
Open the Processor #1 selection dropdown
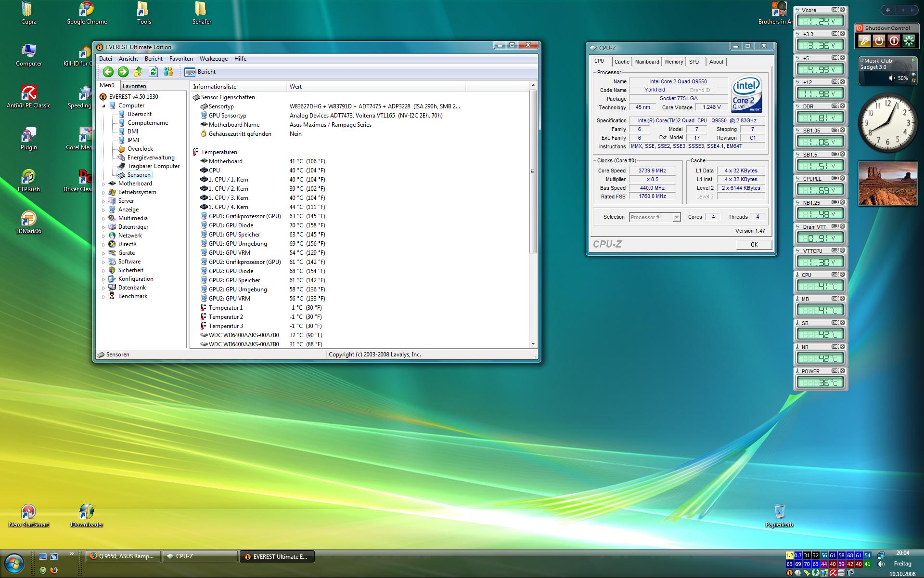click(x=676, y=217)
